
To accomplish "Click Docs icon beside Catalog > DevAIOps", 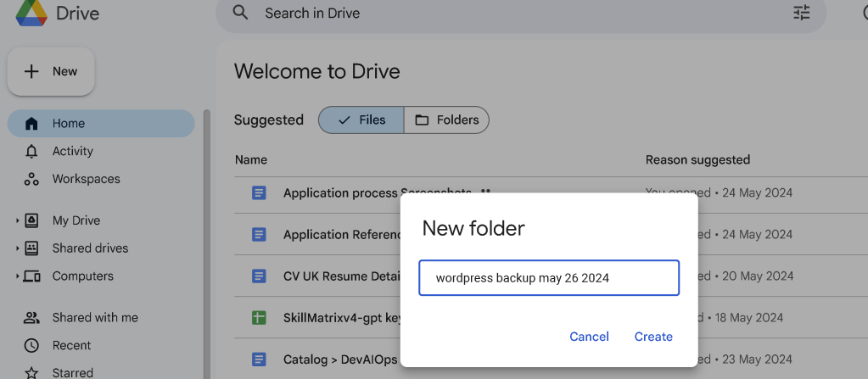I will point(259,359).
